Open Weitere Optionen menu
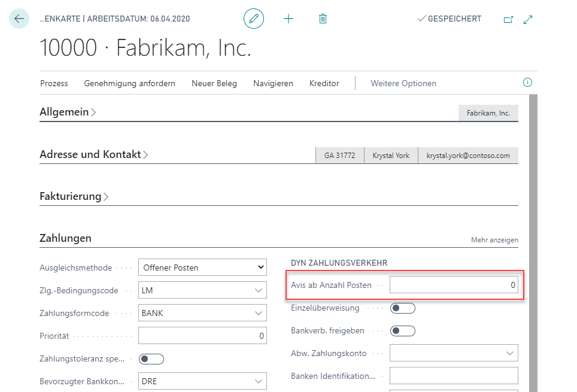Image resolution: width=577 pixels, height=392 pixels. [x=403, y=84]
